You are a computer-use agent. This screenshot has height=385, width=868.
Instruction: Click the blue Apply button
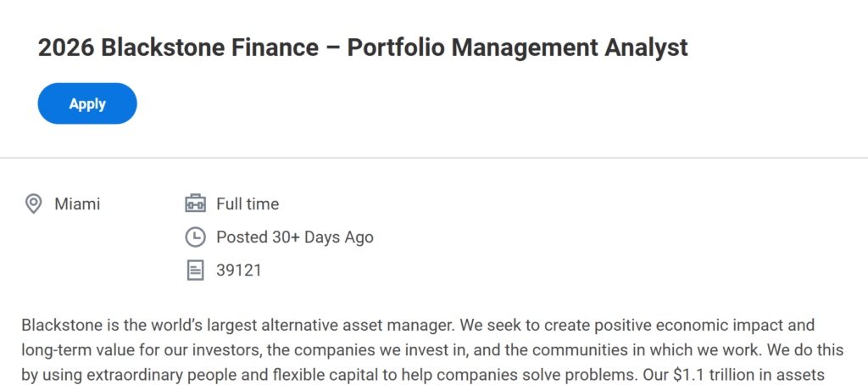coord(87,103)
